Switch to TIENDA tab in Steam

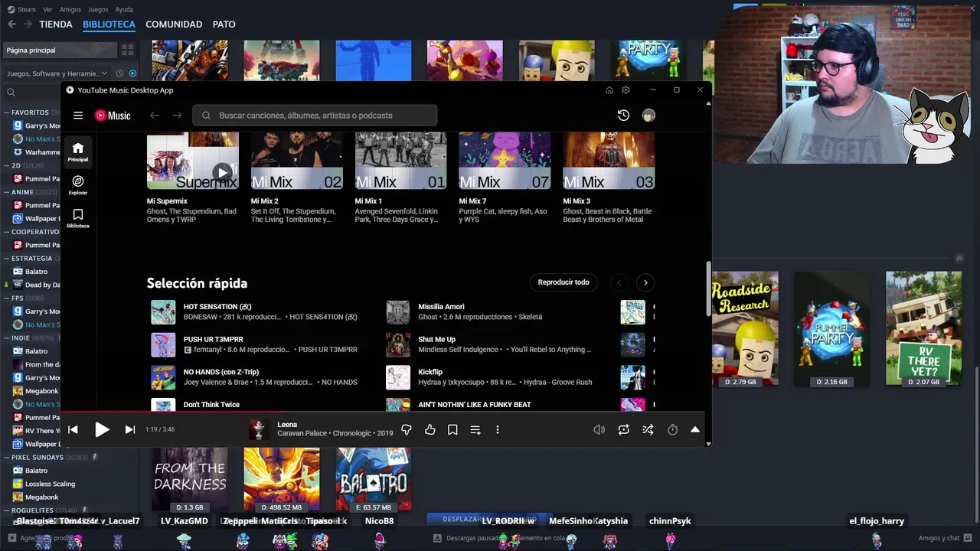56,24
